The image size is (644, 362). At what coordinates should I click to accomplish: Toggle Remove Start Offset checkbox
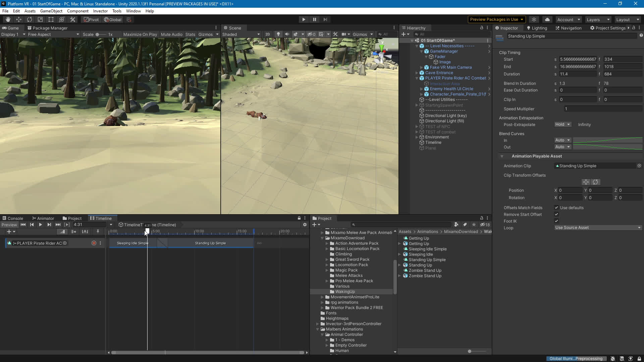(556, 214)
